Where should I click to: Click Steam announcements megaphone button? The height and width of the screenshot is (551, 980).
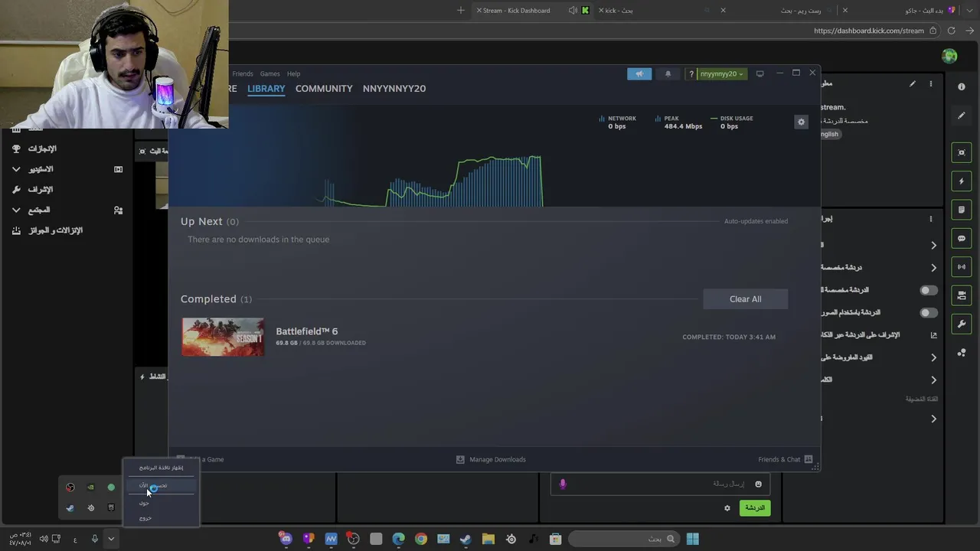pyautogui.click(x=639, y=73)
